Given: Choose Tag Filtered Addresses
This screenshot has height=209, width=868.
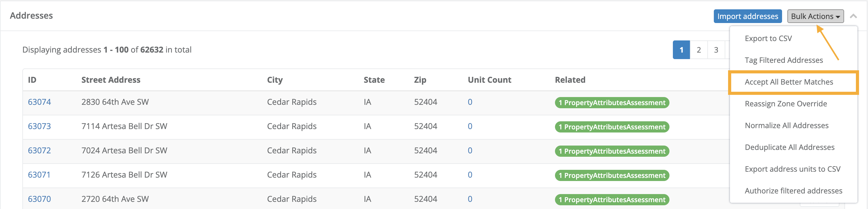Looking at the screenshot, I should [783, 60].
